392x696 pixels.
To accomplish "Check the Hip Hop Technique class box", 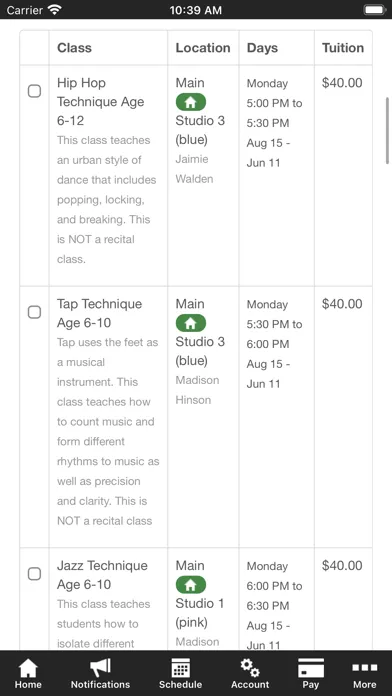I will (35, 91).
